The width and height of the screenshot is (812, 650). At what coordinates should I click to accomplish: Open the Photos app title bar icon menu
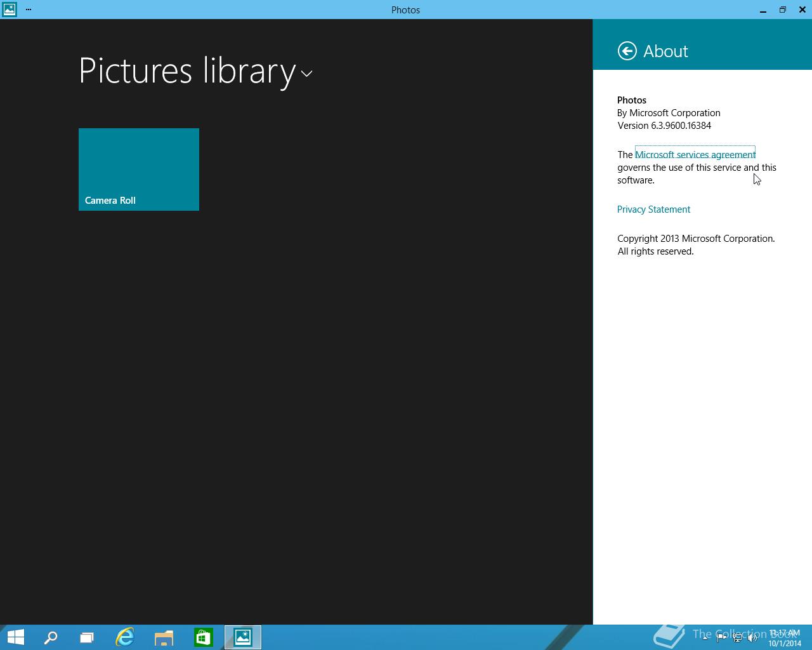10,10
